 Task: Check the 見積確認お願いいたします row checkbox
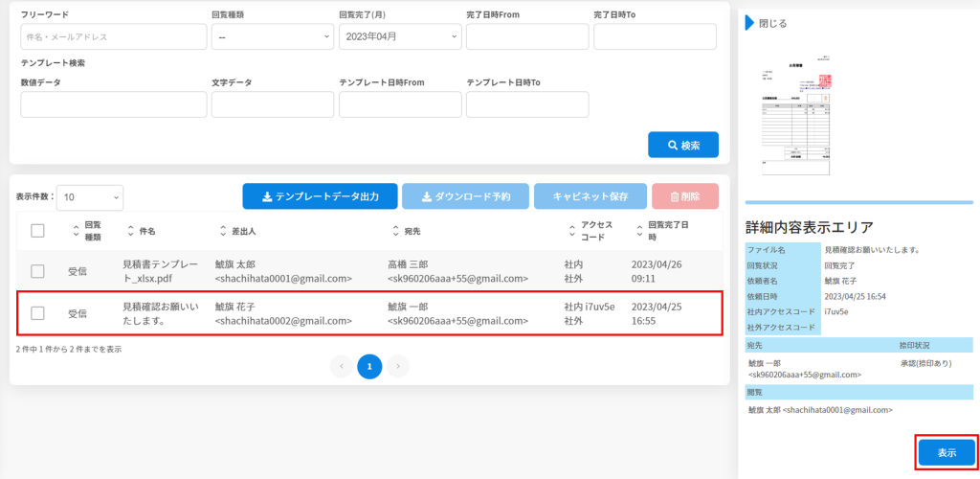pos(38,312)
